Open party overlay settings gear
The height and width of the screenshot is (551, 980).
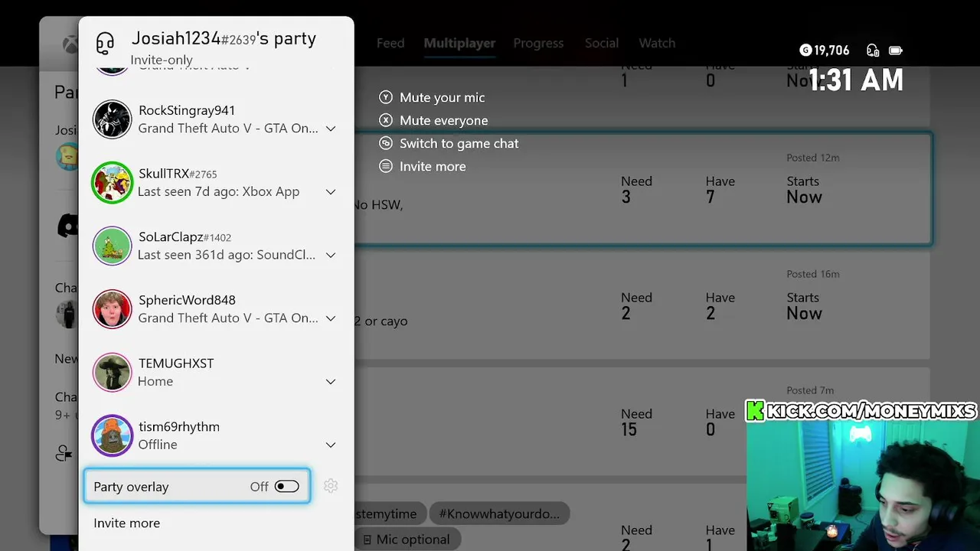point(331,486)
